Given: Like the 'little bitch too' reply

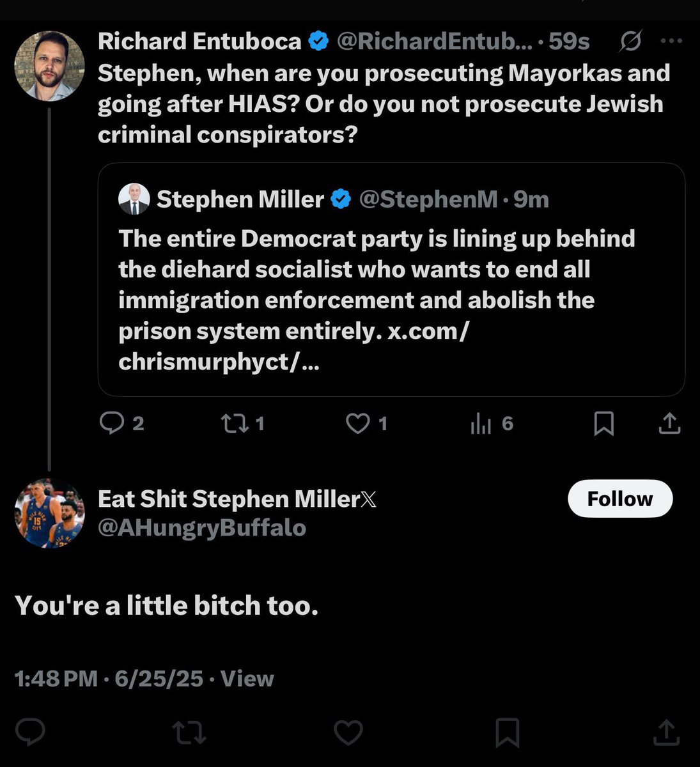Looking at the screenshot, I should click(348, 732).
